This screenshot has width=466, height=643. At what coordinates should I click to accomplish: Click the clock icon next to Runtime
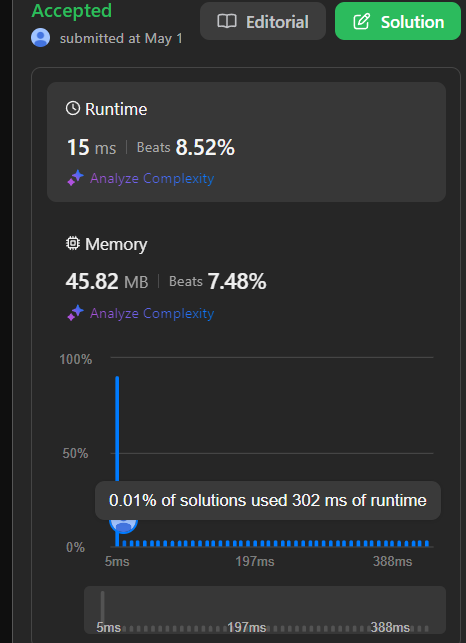point(73,109)
